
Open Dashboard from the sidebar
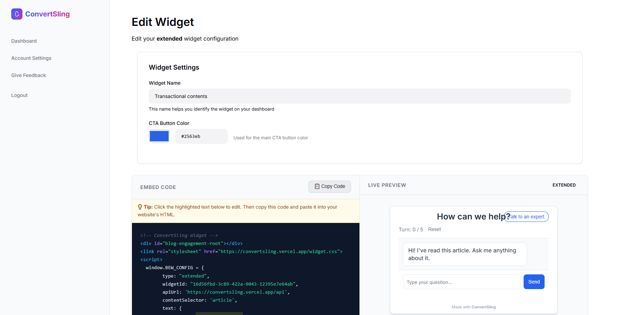[x=24, y=41]
